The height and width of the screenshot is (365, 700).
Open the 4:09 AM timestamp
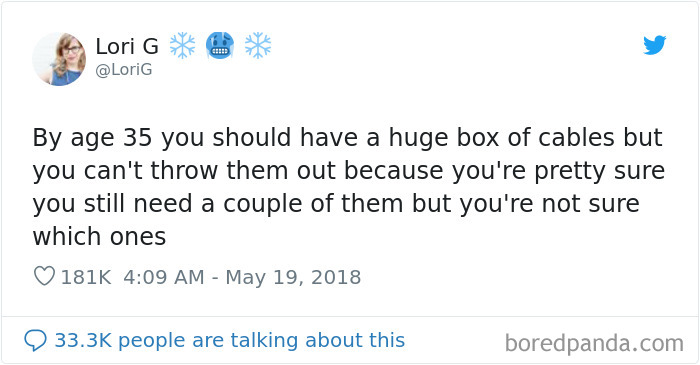click(x=163, y=277)
